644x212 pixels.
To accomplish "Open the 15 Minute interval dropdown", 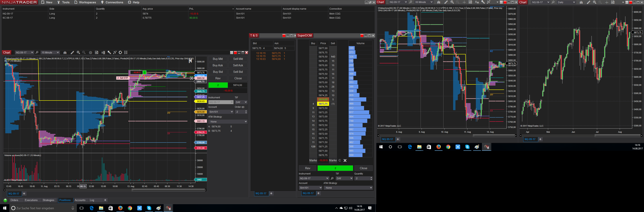I will click(x=50, y=53).
